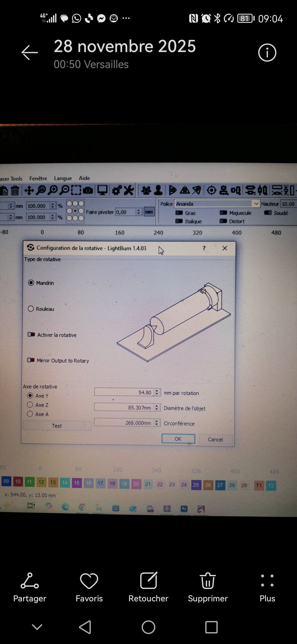The width and height of the screenshot is (297, 644).
Task: Select the Pan/move view arrows icon
Action: pyautogui.click(x=29, y=190)
